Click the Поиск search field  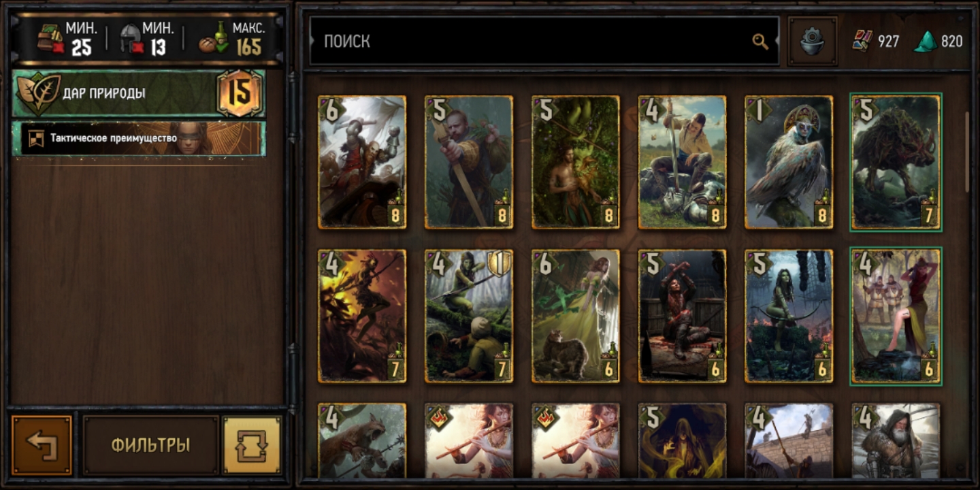coord(544,42)
